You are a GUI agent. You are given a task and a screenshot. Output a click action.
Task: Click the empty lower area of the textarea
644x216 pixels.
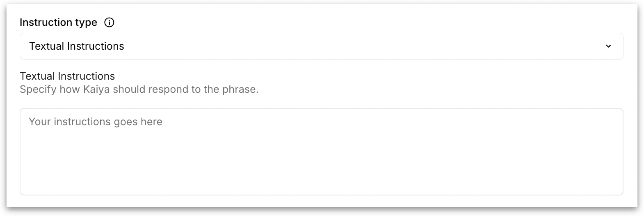(321, 177)
